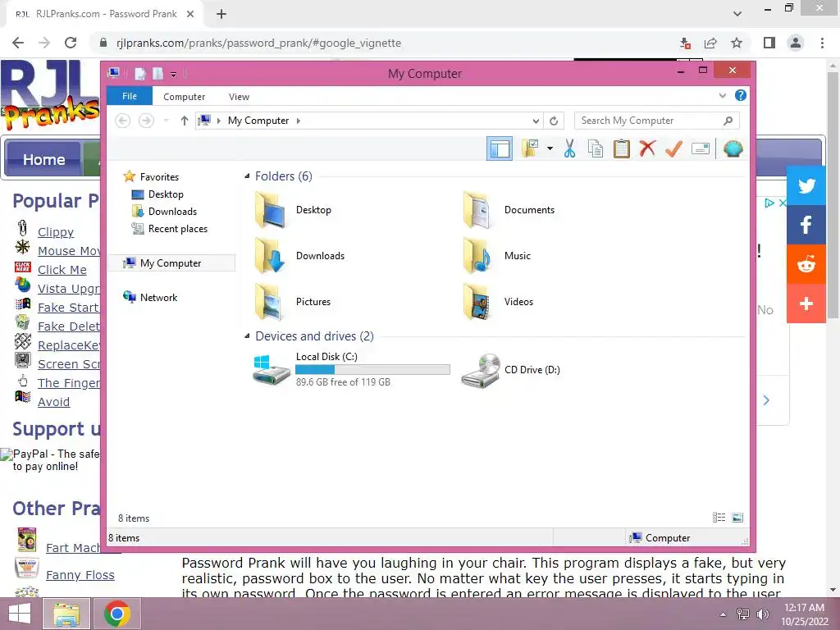Open the Avoid prank link
The image size is (840, 630).
click(x=53, y=401)
